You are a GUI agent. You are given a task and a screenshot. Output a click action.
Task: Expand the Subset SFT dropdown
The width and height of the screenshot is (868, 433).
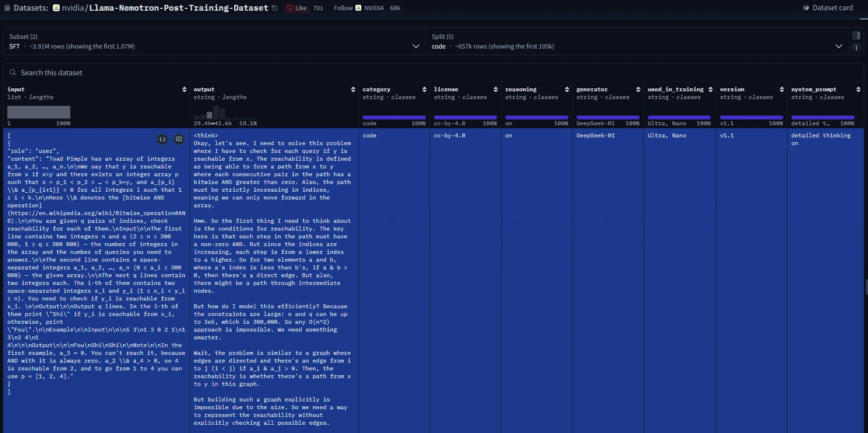214,42
